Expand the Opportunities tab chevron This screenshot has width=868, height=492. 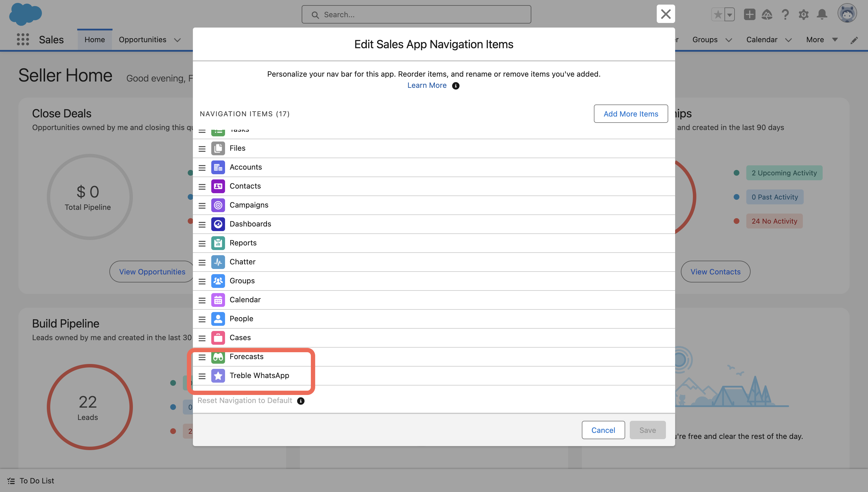point(177,40)
